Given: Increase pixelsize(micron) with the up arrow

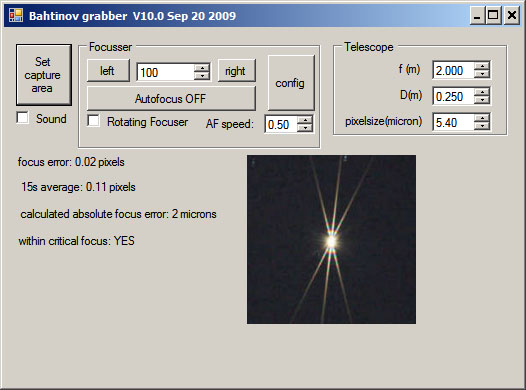Looking at the screenshot, I should (x=482, y=118).
